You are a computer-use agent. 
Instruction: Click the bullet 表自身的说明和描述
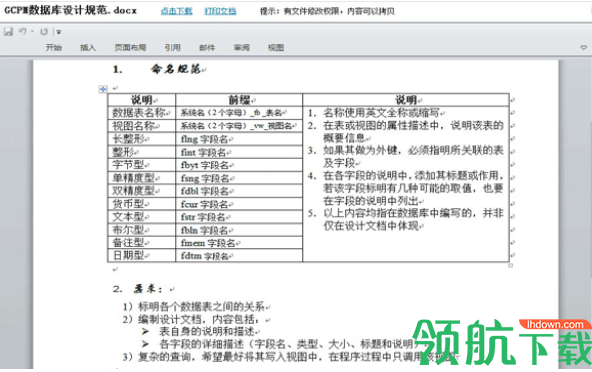[207, 332]
